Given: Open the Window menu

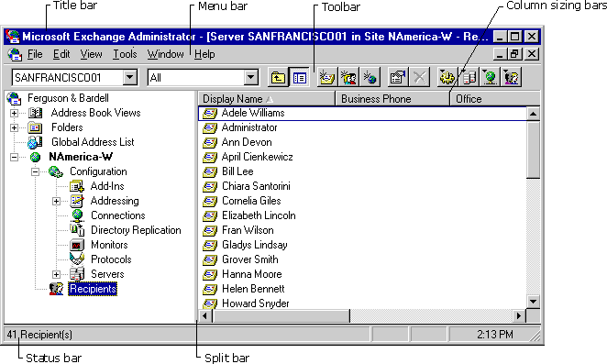Looking at the screenshot, I should 165,54.
